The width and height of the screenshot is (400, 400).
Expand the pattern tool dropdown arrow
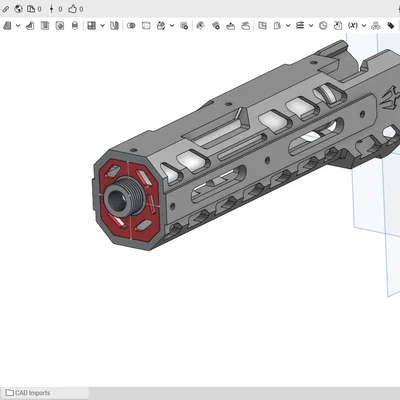[102, 26]
